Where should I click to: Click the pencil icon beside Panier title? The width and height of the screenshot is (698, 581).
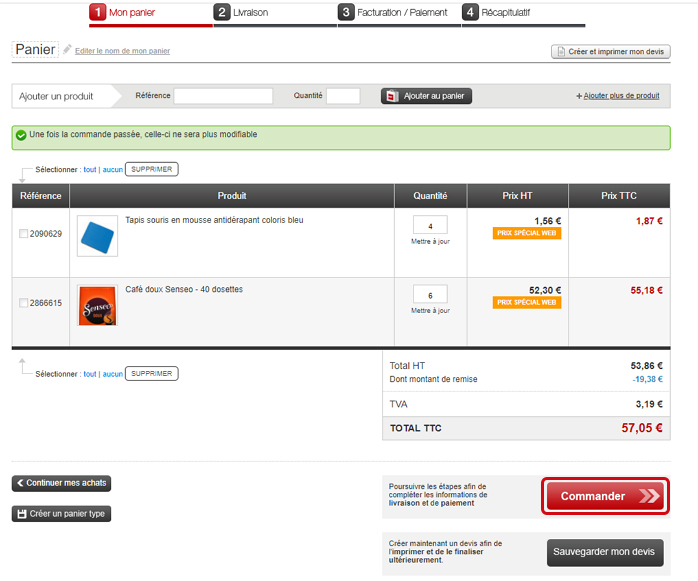click(x=67, y=49)
